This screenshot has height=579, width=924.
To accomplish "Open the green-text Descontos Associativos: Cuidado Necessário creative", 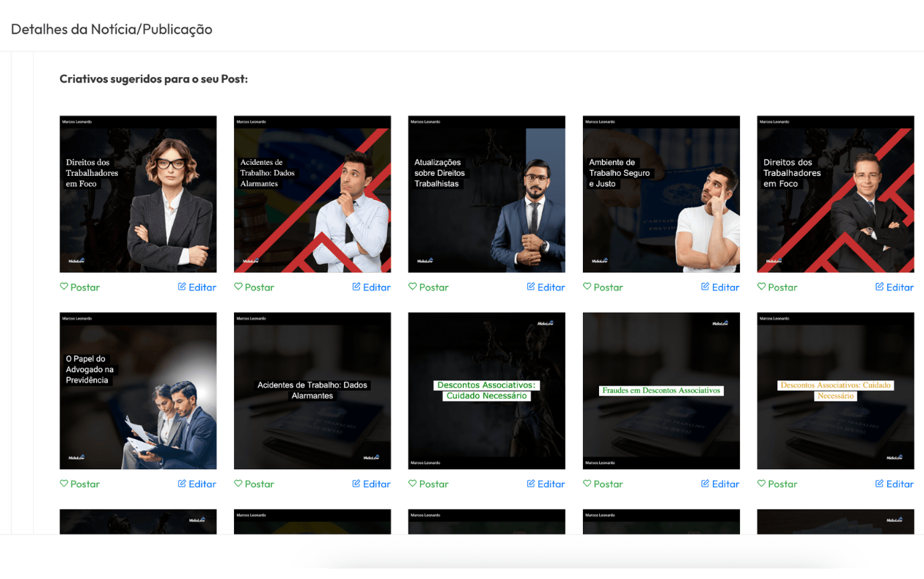I will point(487,391).
